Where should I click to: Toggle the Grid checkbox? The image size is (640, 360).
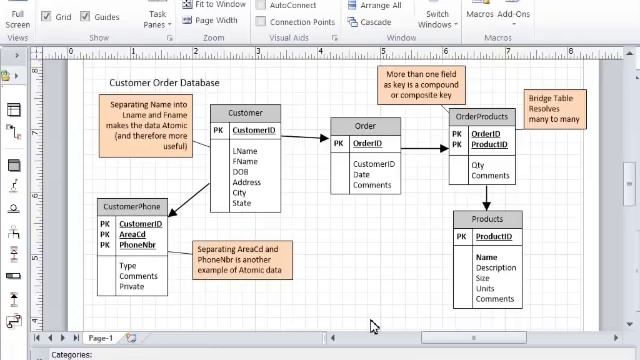(46, 16)
